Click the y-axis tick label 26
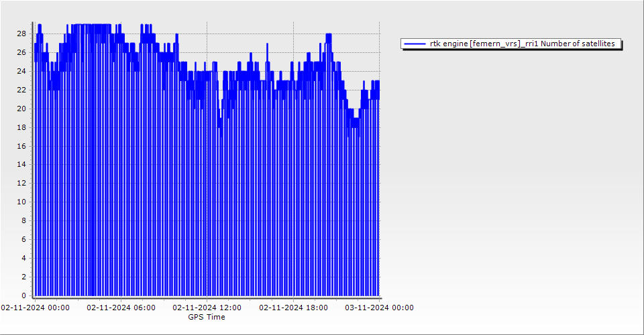The image size is (644, 335). [21, 52]
